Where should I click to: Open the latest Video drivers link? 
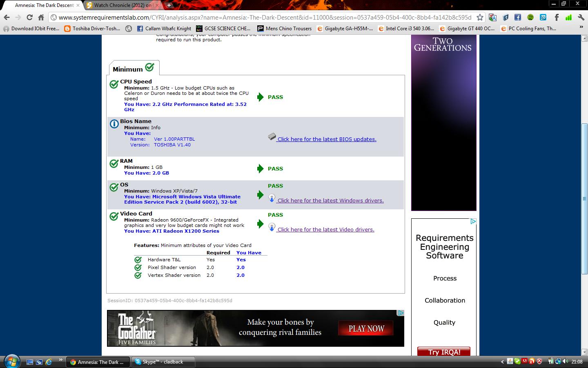[325, 229]
